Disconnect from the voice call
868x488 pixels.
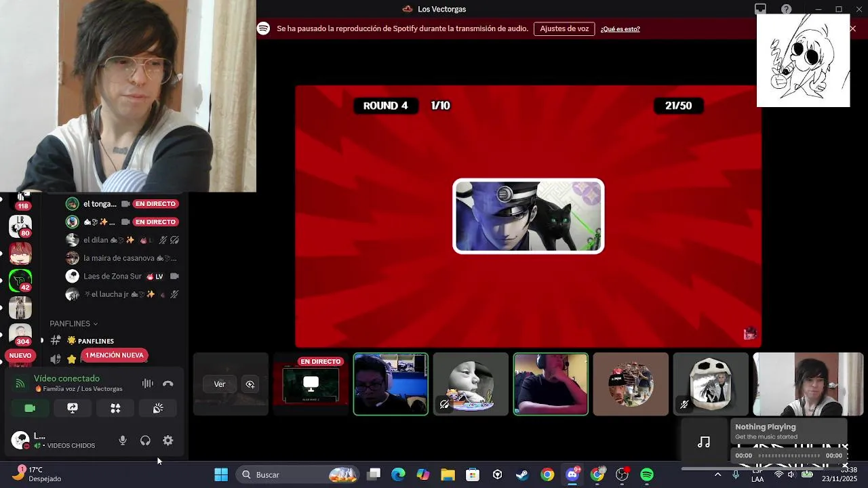coord(168,384)
